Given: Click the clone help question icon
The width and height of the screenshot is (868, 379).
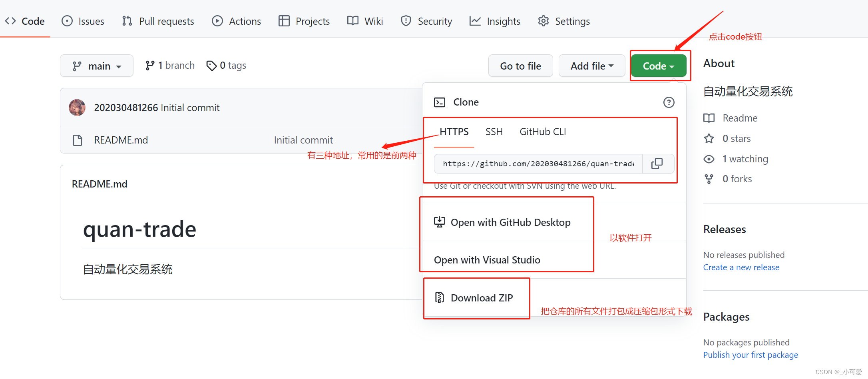Looking at the screenshot, I should coord(669,102).
